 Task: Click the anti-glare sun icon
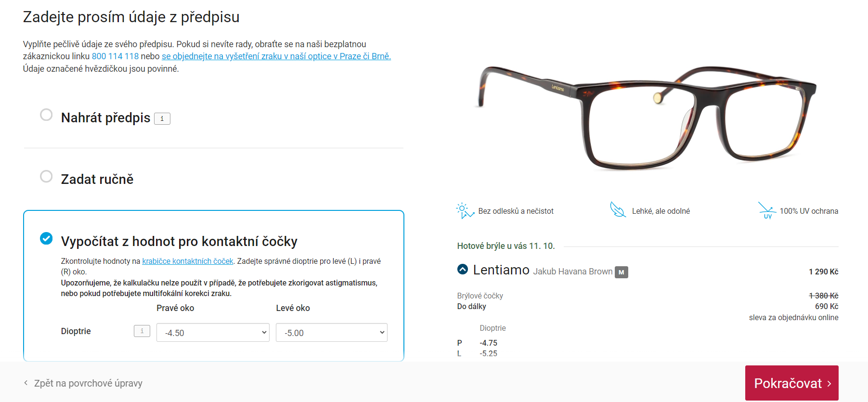(465, 210)
